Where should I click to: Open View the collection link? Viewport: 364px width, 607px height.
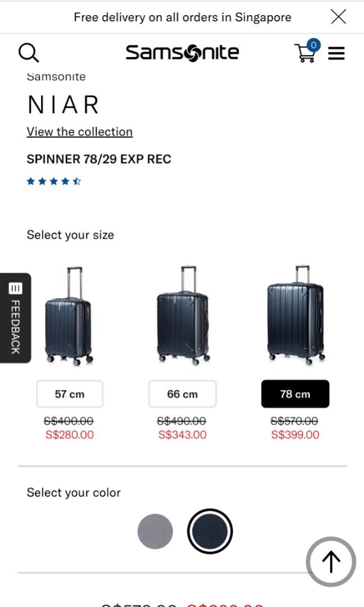point(79,132)
